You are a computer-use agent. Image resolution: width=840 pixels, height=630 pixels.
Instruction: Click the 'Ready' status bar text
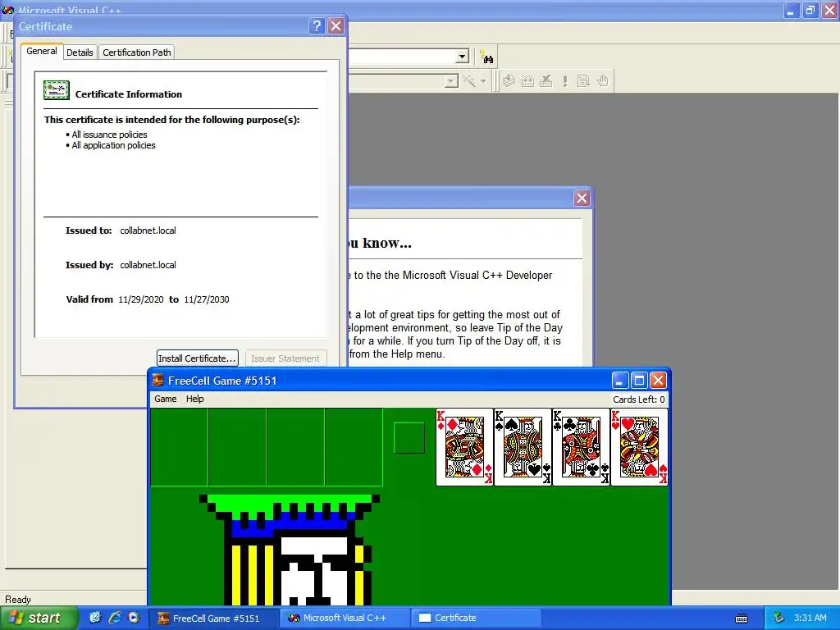[x=18, y=600]
